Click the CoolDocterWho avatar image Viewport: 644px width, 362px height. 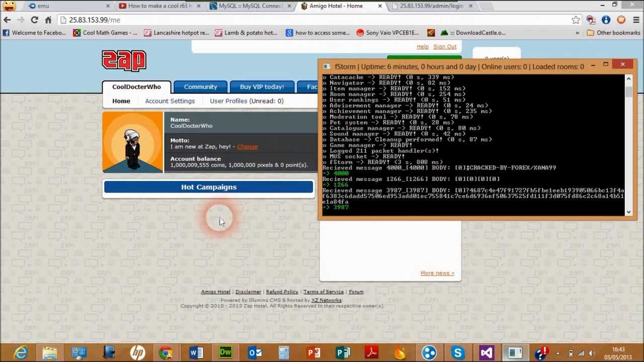[x=132, y=142]
